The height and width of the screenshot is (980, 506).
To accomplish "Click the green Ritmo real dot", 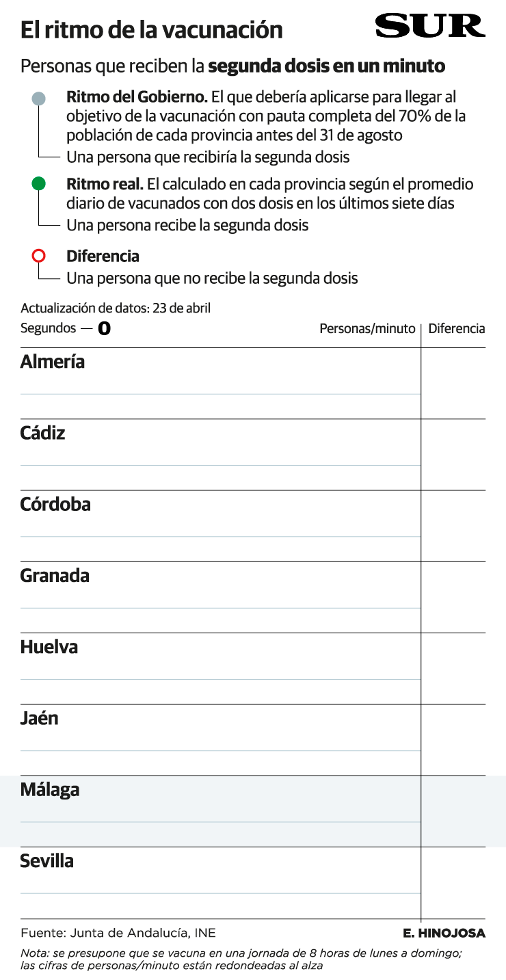I will point(39,183).
